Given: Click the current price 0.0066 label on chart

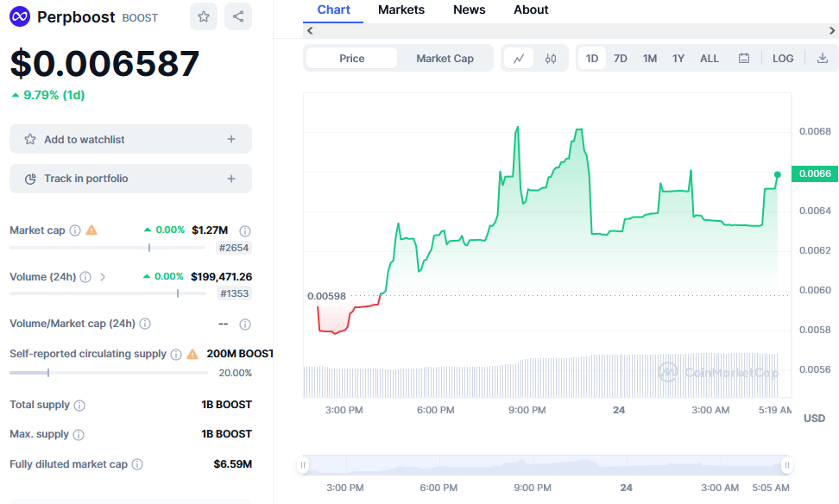Looking at the screenshot, I should pyautogui.click(x=814, y=173).
